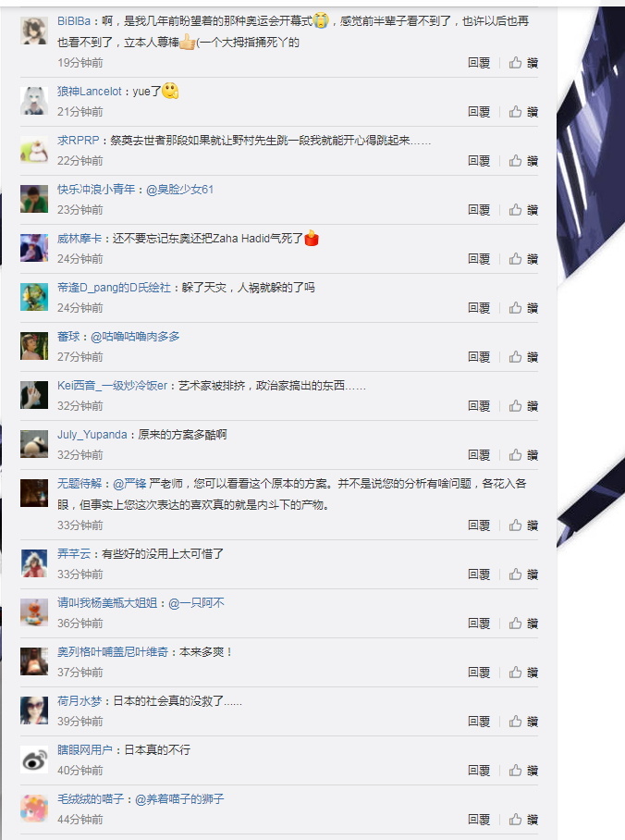Open user profile link 狼神Lancelot
Screen dimensions: 625x840
pos(90,92)
